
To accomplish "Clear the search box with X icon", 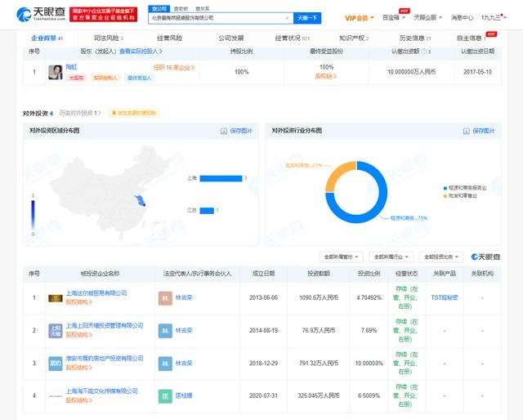I will [x=287, y=18].
